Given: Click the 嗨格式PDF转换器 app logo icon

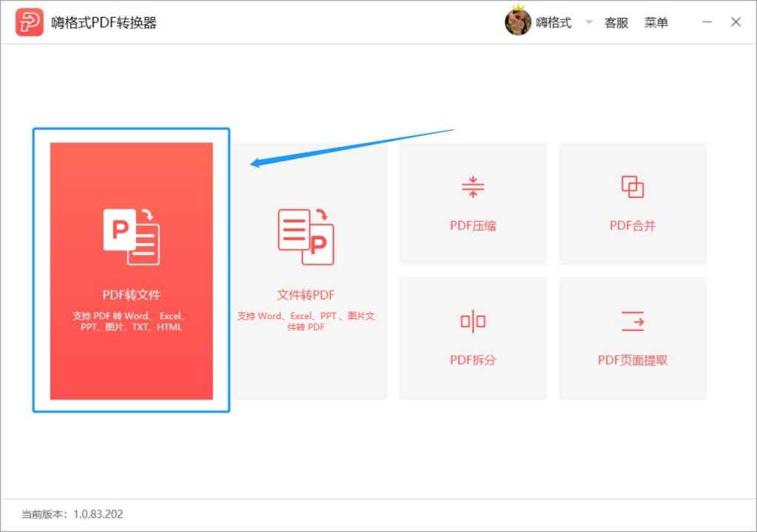Looking at the screenshot, I should (29, 22).
